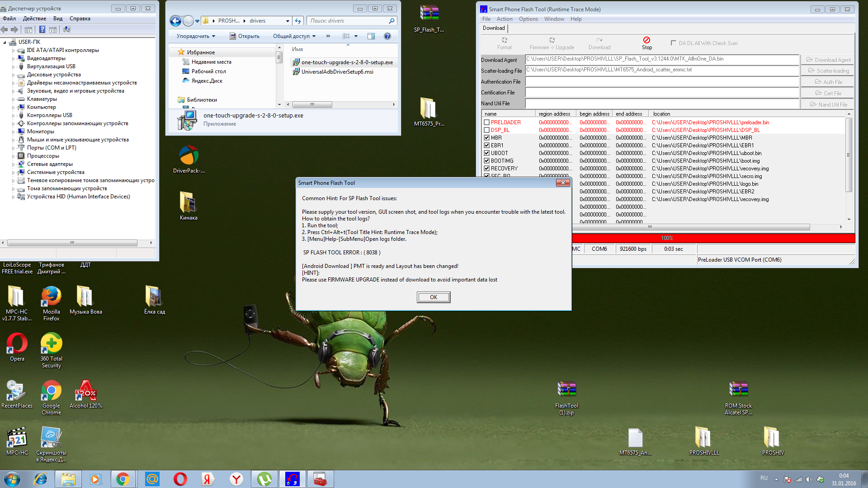Open the PROSHIVLLL folder on desktop
868x488 pixels.
pyautogui.click(x=703, y=438)
